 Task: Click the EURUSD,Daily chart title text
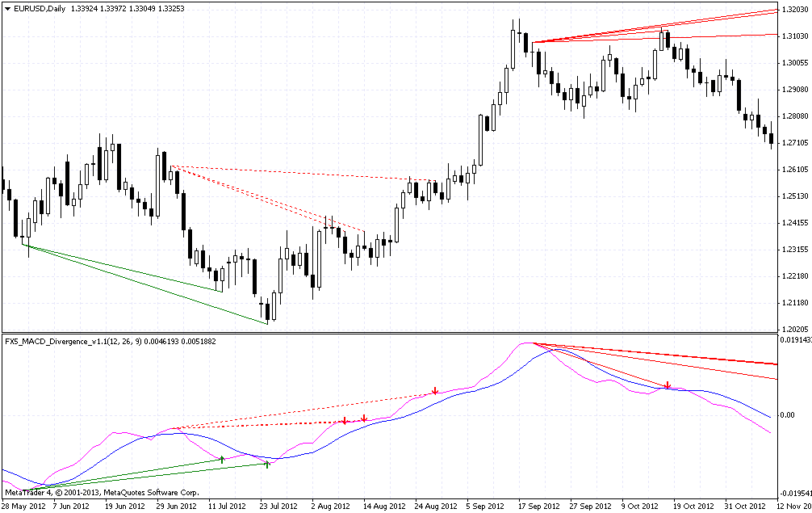click(40, 9)
